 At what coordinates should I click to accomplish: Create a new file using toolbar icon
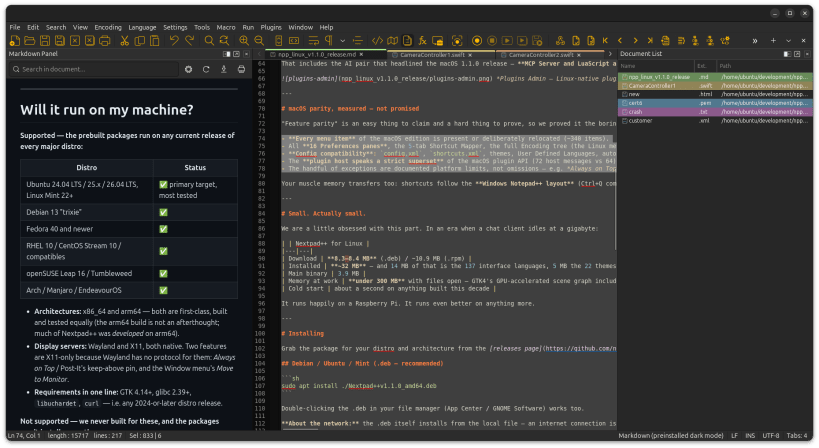15,41
